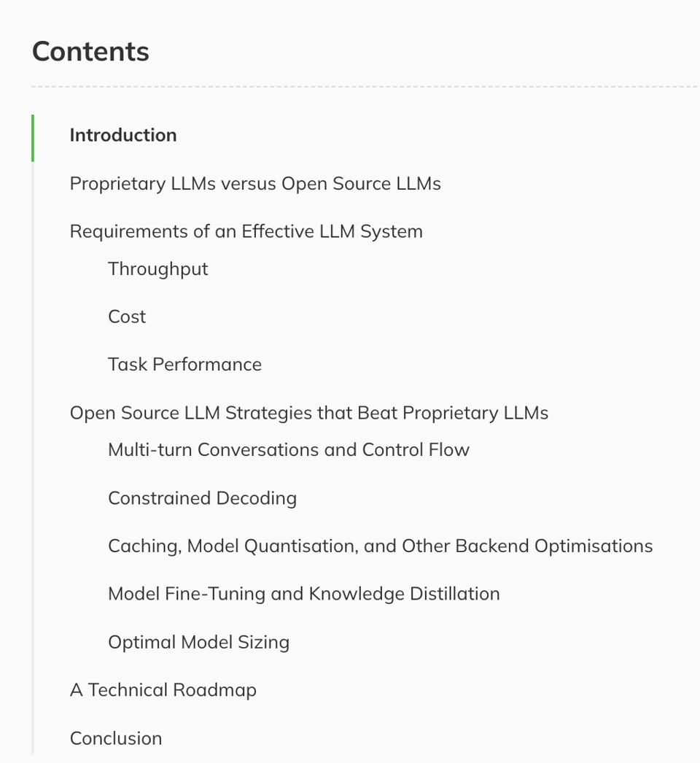
Task: Click the dashed divider under Contents heading
Action: 365,87
